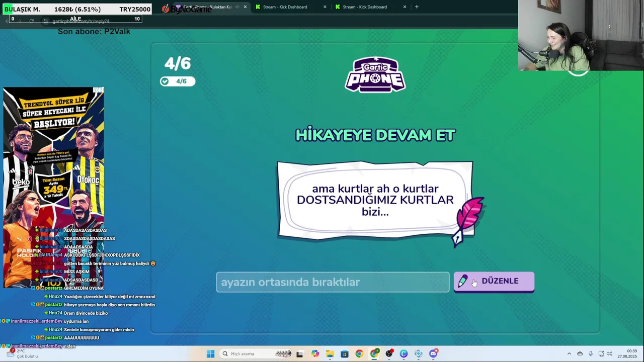The image size is (644, 362).
Task: Click chat message "GİREMEDİM OYUNA"
Action: point(84,288)
